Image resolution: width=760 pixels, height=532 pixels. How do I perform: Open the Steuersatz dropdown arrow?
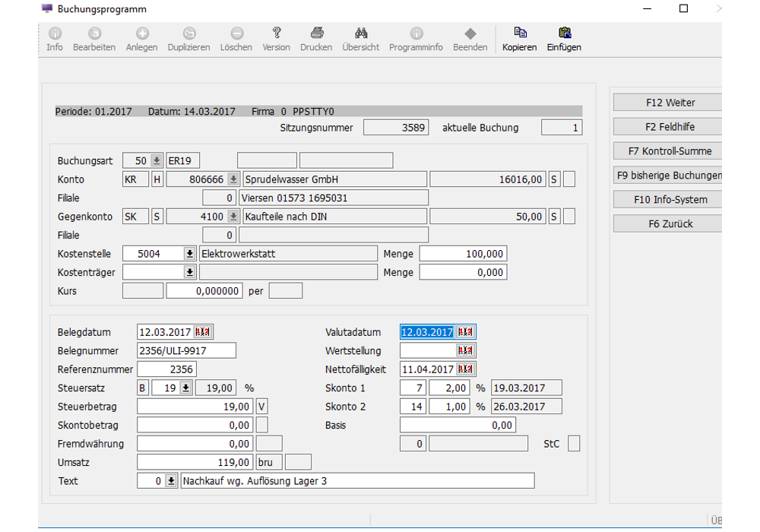click(185, 388)
